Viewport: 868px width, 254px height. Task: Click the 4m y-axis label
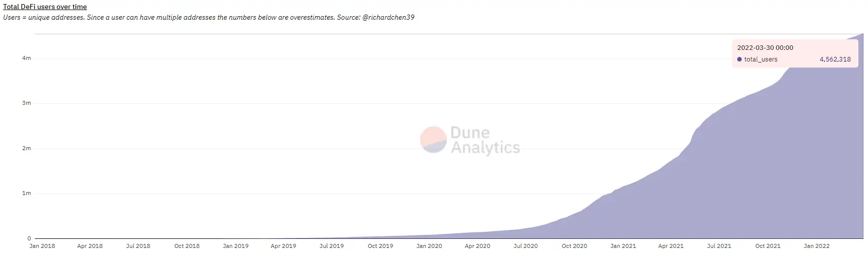27,58
